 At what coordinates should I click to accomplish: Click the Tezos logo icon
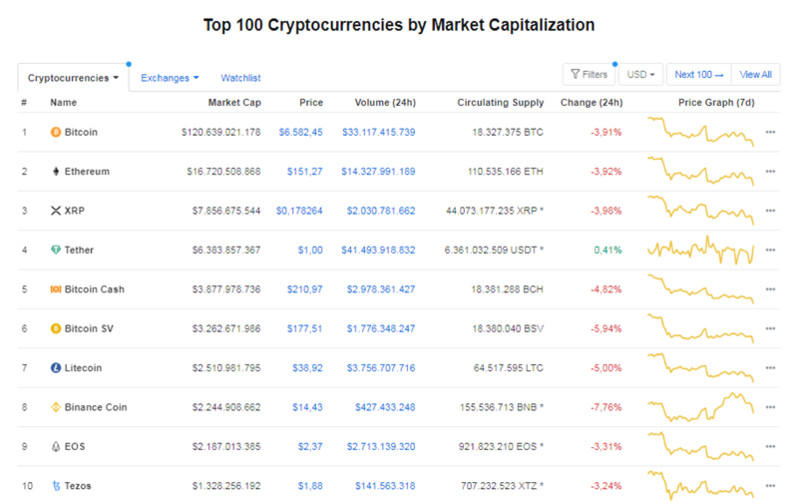[55, 486]
